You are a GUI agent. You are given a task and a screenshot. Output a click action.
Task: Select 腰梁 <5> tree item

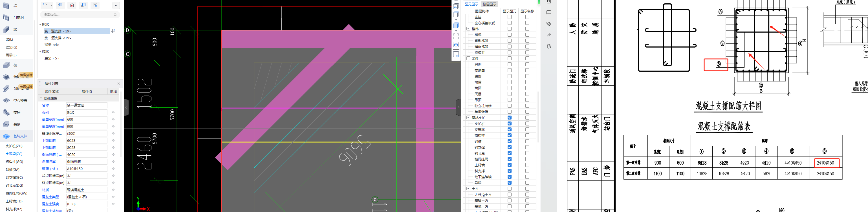point(52,58)
